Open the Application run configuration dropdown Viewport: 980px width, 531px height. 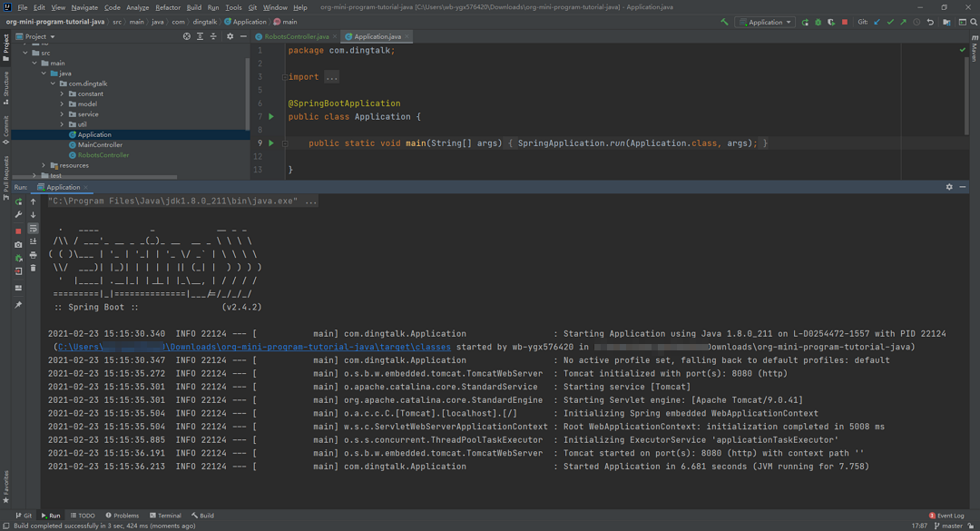pyautogui.click(x=766, y=22)
